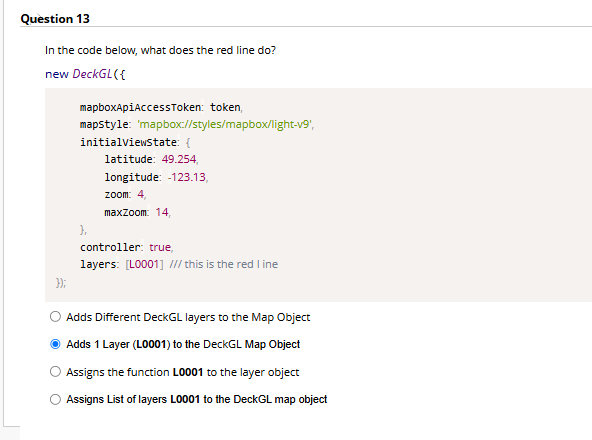
Task: Click the 'zoom: 4,' code line
Action: pyautogui.click(x=125, y=194)
